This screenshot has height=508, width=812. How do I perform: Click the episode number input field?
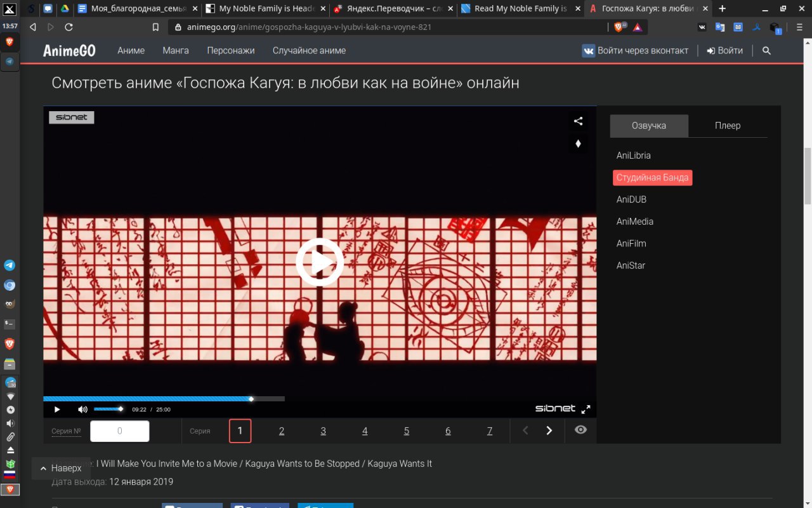(120, 431)
